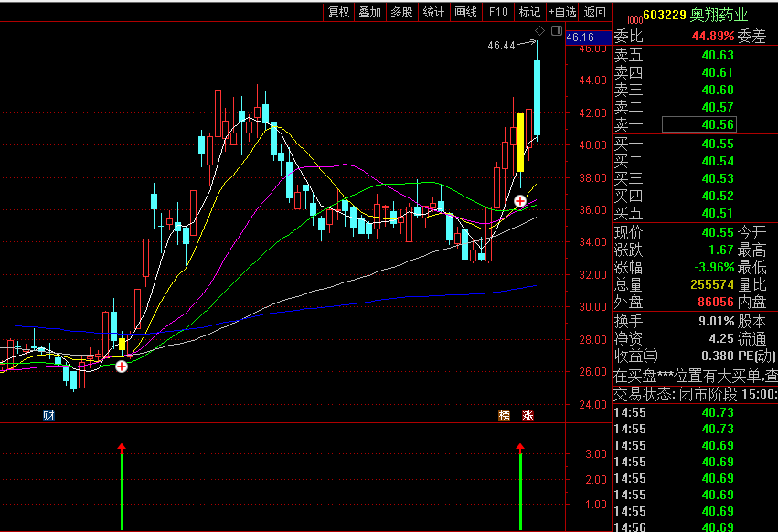Click the 标记 mark button

[529, 12]
